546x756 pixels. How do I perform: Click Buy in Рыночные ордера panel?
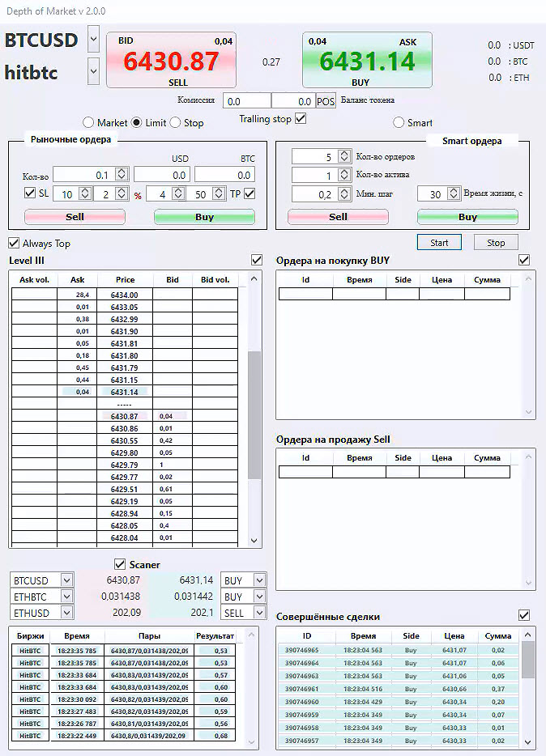[204, 217]
